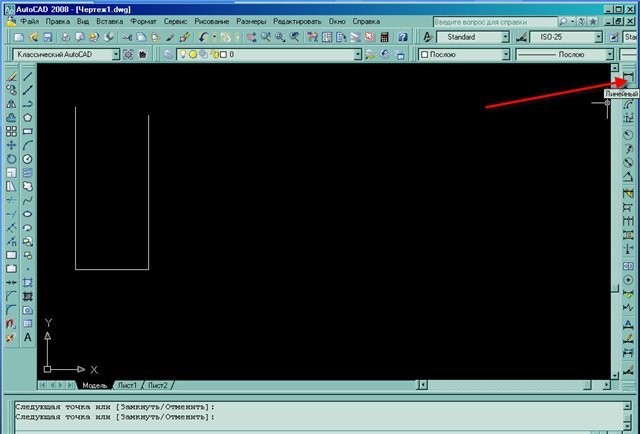
Task: Select the Multiline Text tool
Action: 27,338
